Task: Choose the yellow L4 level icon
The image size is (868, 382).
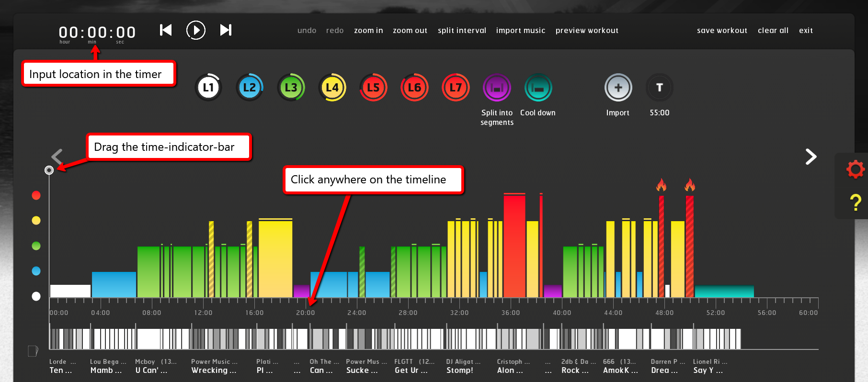Action: tap(332, 88)
